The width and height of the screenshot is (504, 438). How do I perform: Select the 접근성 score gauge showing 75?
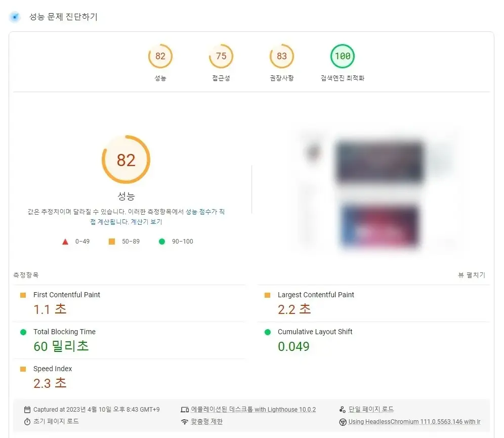[x=221, y=56]
